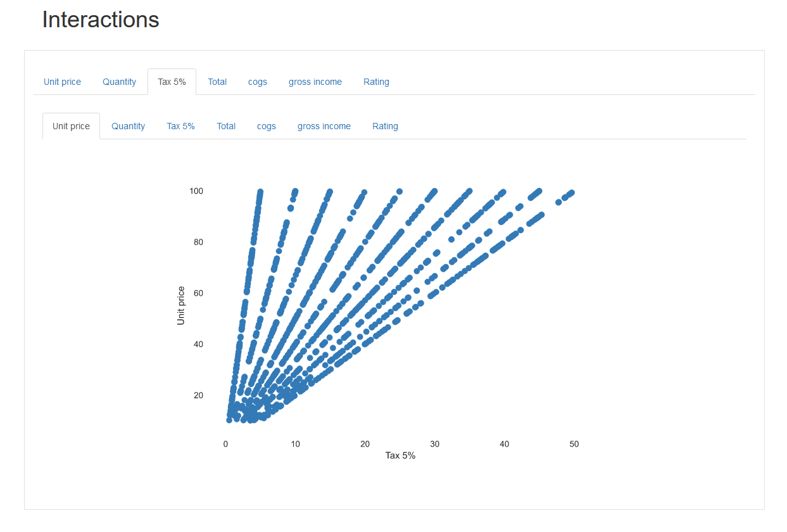
Task: Choose cogs in inner tab row
Action: [x=267, y=126]
